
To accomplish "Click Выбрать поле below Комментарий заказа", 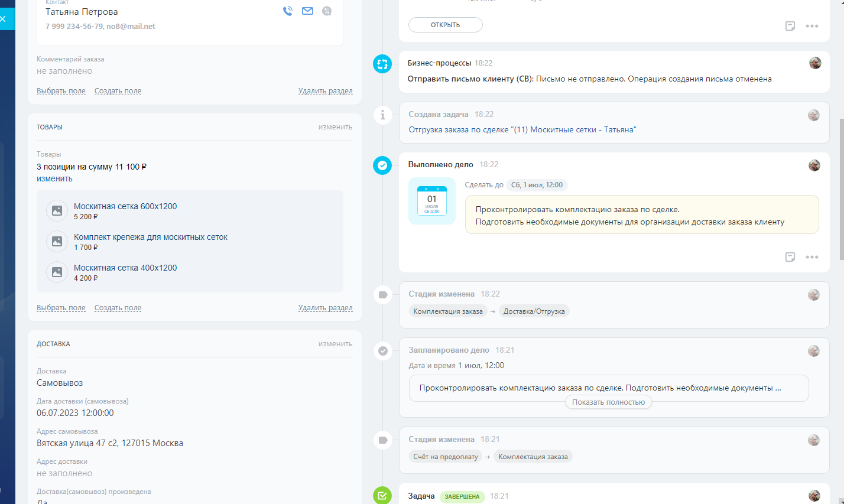I will click(x=61, y=91).
